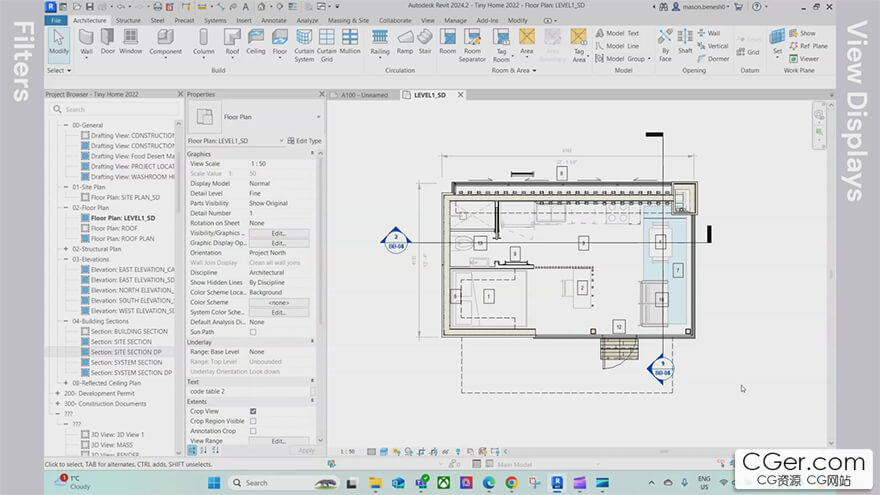Collapse the 00-General tree node
The image size is (880, 495).
coord(66,125)
